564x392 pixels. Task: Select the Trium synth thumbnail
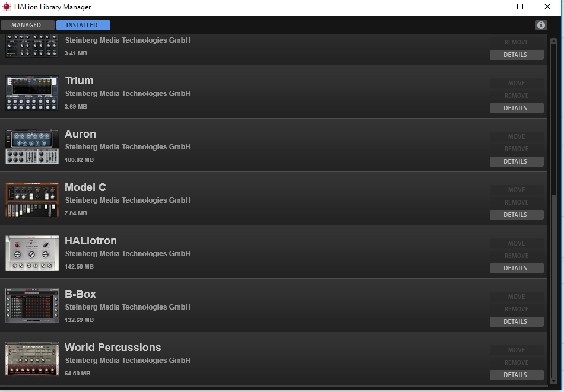pyautogui.click(x=32, y=93)
